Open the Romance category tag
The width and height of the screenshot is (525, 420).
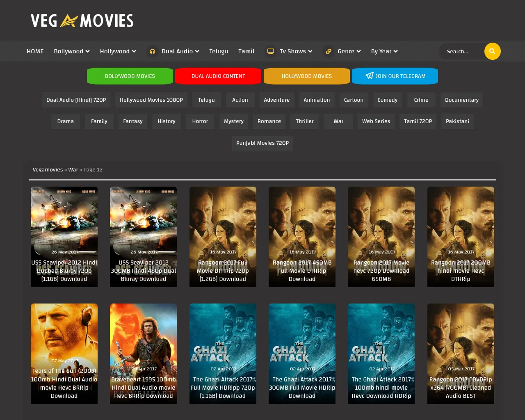[269, 121]
